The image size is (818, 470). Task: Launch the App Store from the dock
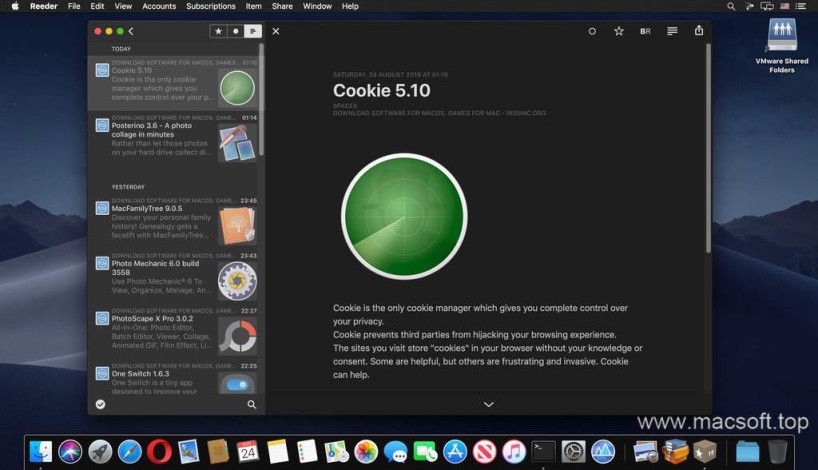point(455,451)
